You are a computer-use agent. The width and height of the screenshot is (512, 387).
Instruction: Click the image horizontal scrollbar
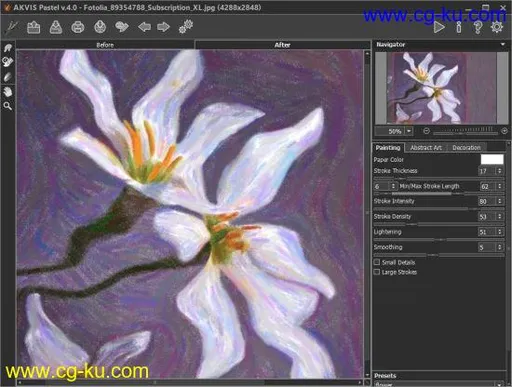pyautogui.click(x=190, y=382)
